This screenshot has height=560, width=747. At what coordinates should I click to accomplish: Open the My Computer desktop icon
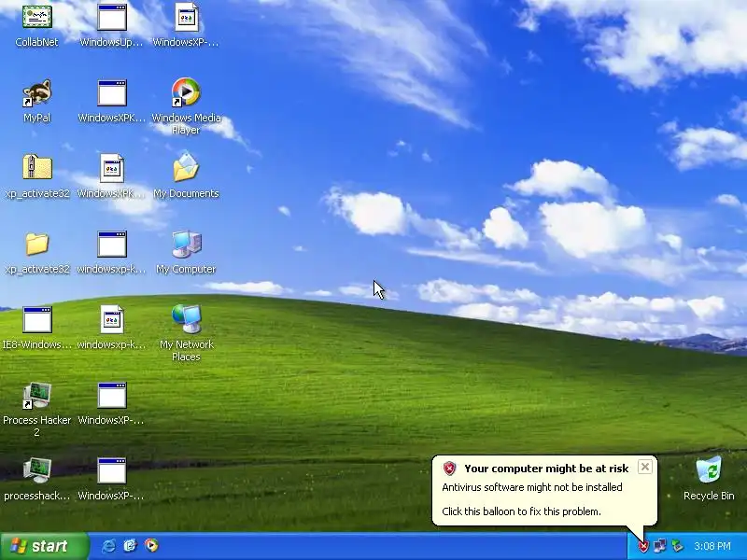(186, 244)
